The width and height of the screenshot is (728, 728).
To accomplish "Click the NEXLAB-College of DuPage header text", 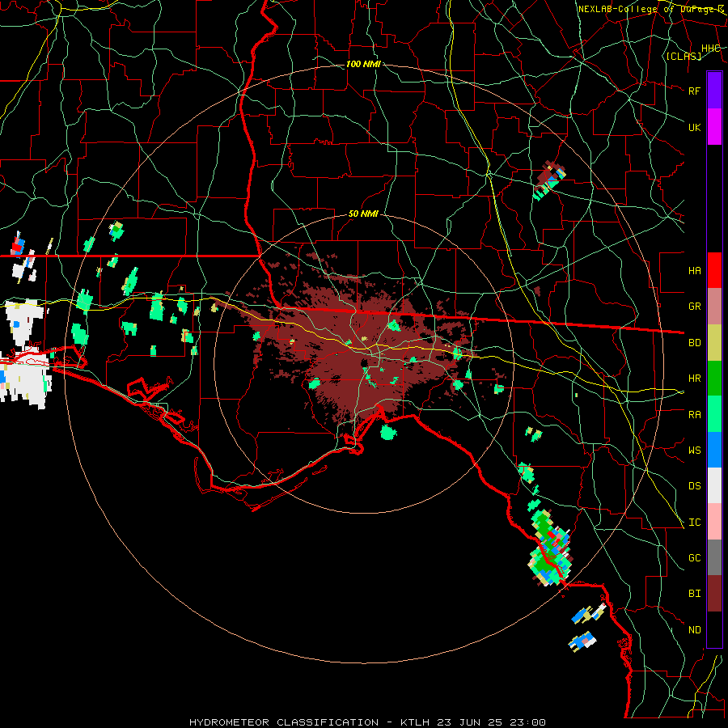I will [x=651, y=9].
